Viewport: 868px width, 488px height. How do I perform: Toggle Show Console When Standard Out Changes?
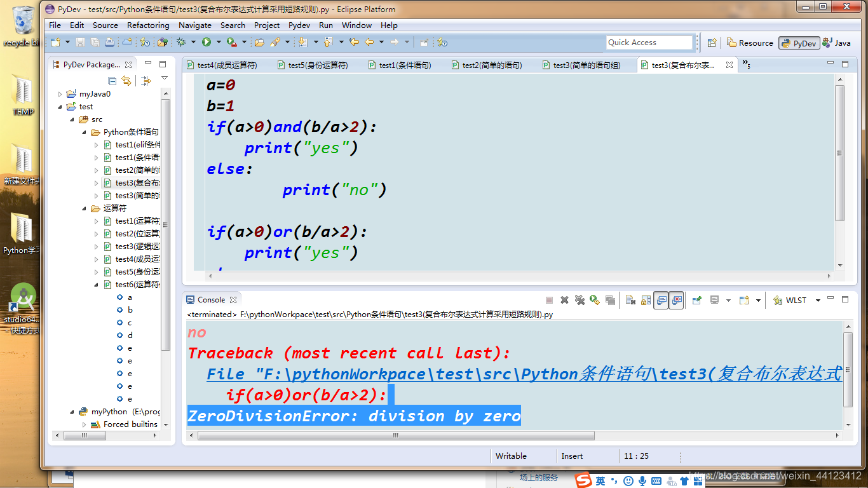661,300
